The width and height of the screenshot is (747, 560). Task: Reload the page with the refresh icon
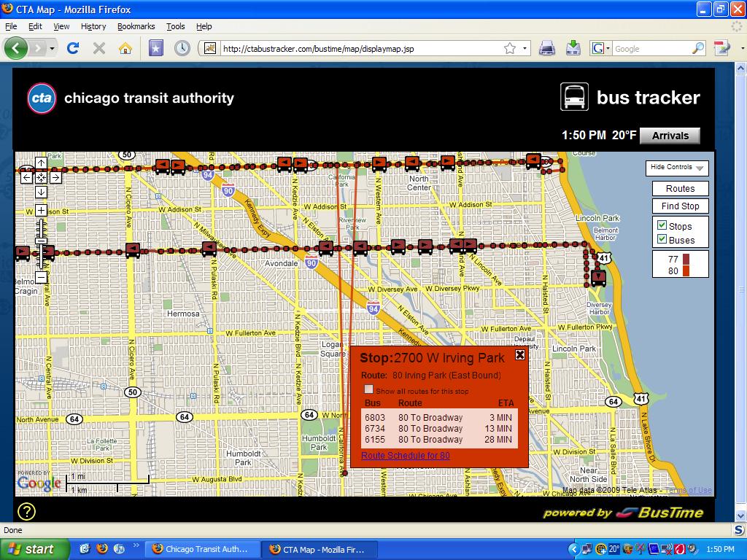tap(73, 49)
